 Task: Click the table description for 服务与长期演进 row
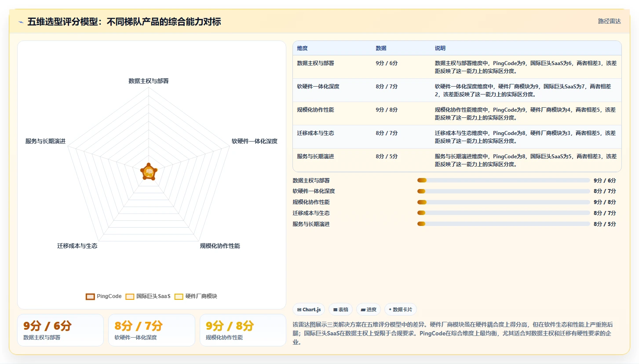click(526, 160)
